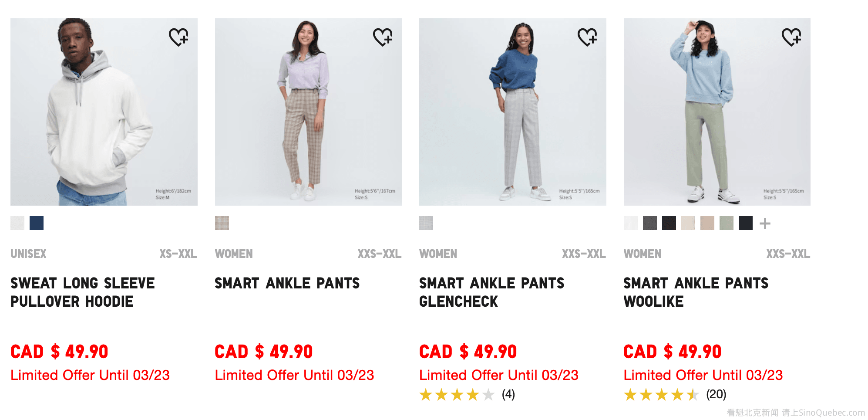Choose the sage green Woolike swatch

[727, 223]
